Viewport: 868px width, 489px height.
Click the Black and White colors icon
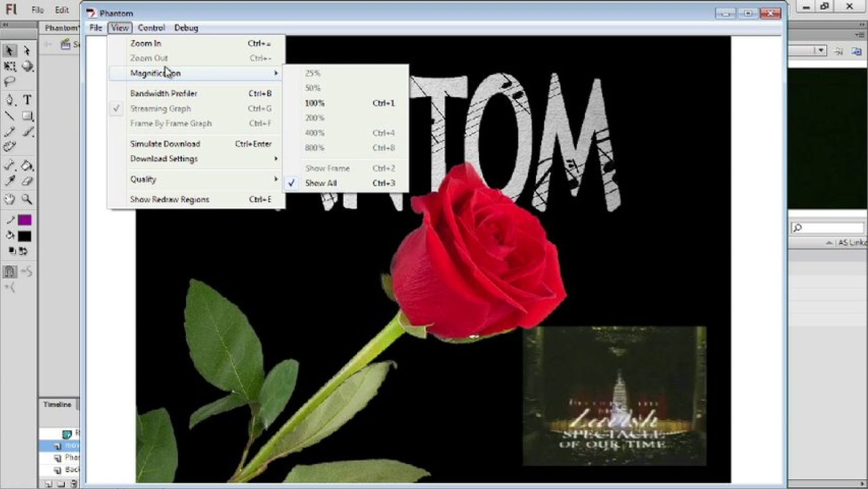(12, 251)
